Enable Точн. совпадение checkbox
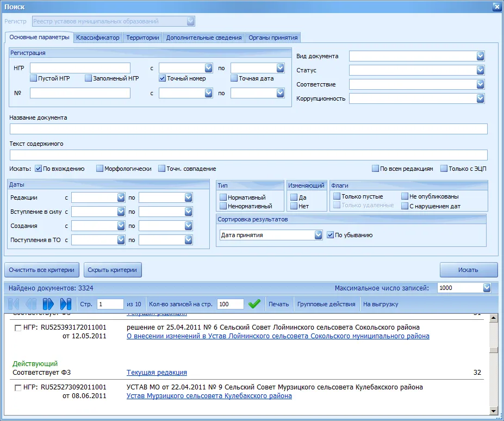The height and width of the screenshot is (421, 504). pyautogui.click(x=161, y=169)
